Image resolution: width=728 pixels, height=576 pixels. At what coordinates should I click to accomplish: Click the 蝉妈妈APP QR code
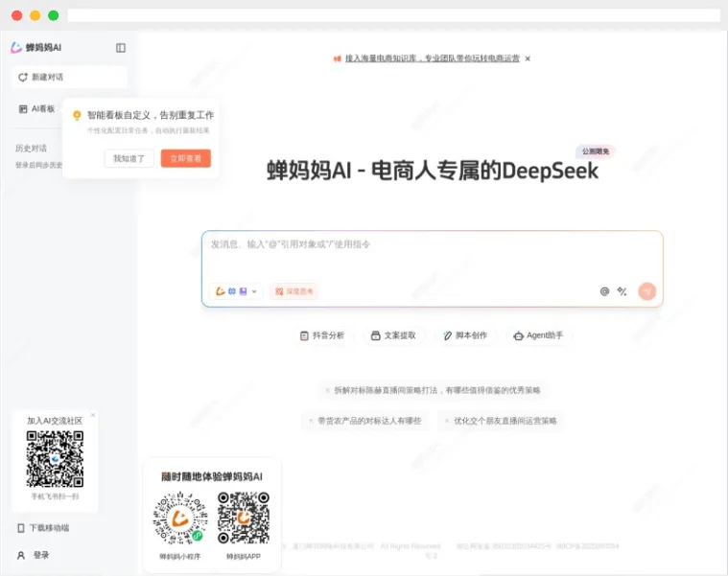tap(244, 518)
